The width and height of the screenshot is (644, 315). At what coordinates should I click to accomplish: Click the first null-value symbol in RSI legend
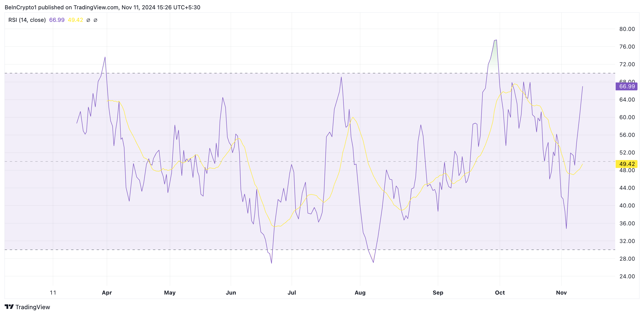[88, 20]
